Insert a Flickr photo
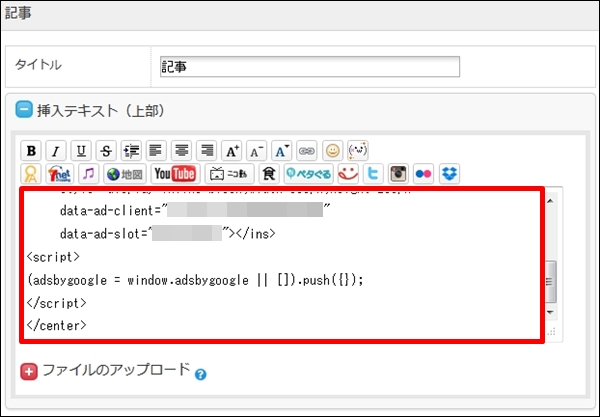This screenshot has width=600, height=417. click(x=424, y=174)
